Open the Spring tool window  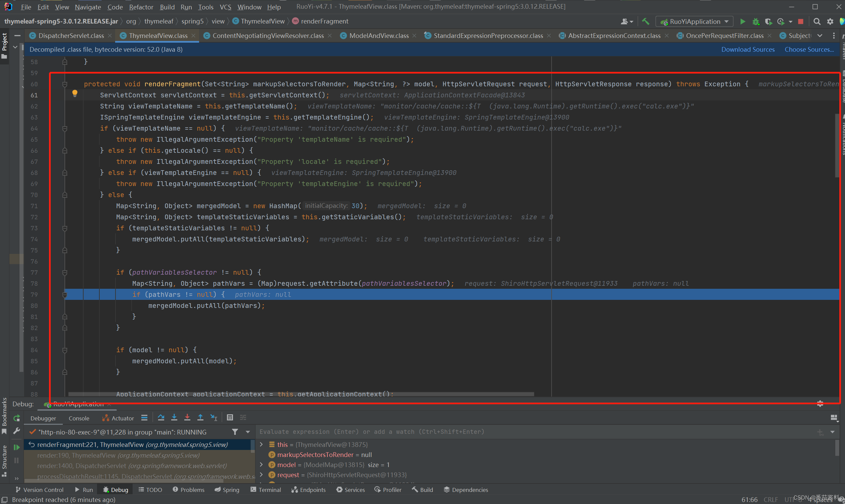pos(227,490)
